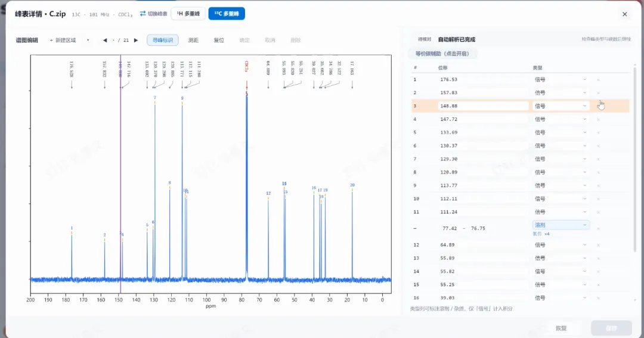
Task: Edit the shift field showing 130.37
Action: coord(484,146)
